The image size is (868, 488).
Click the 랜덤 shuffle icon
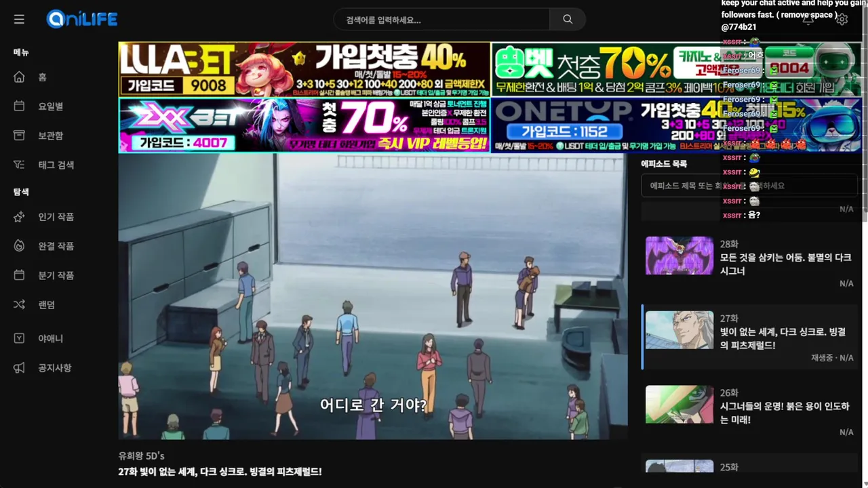click(x=19, y=304)
